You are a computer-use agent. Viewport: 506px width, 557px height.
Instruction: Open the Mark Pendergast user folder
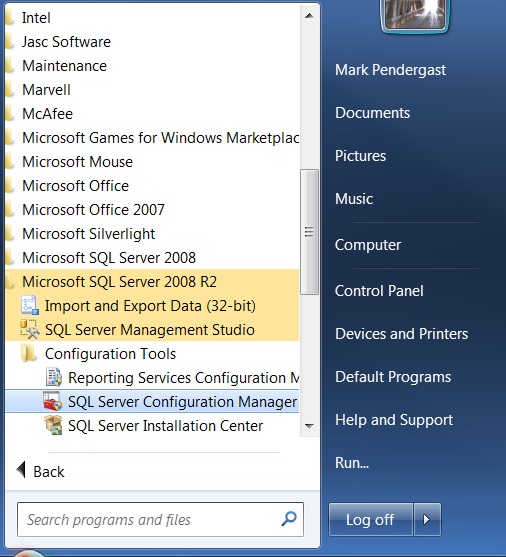tap(390, 70)
